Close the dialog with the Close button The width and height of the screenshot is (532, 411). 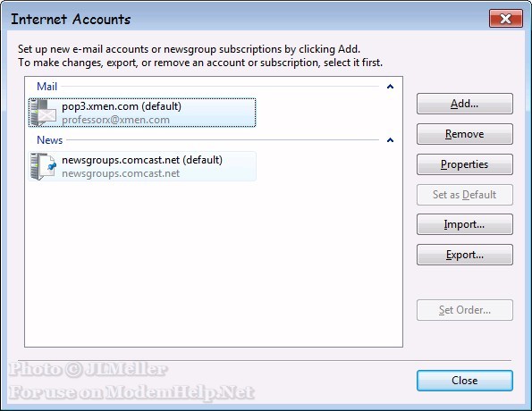464,381
